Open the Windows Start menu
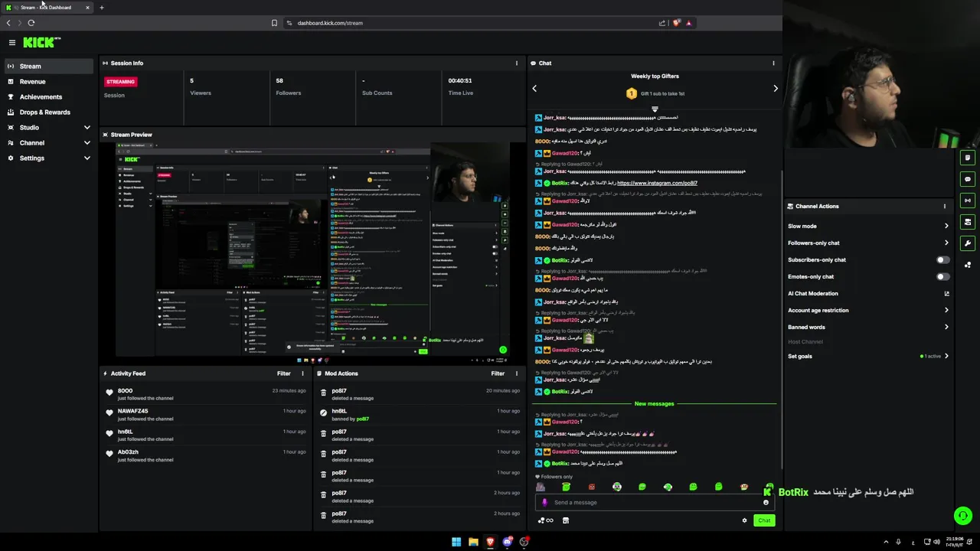The width and height of the screenshot is (980, 551). click(x=456, y=542)
